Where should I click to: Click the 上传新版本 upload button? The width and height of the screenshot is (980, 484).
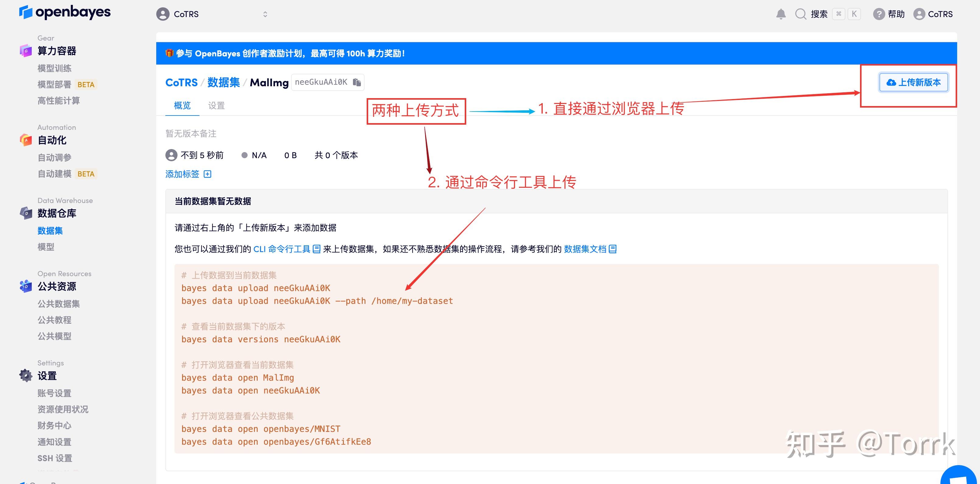pos(913,82)
